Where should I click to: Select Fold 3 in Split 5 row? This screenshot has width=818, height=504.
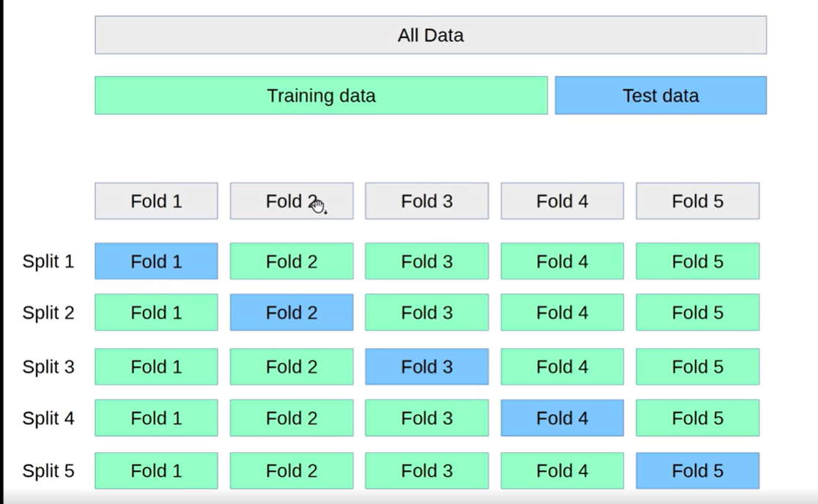pyautogui.click(x=427, y=470)
